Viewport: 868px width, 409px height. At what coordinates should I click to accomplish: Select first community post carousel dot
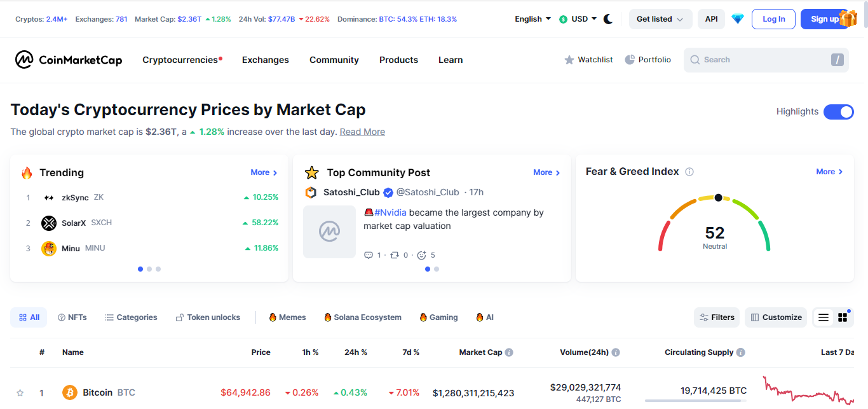tap(428, 269)
